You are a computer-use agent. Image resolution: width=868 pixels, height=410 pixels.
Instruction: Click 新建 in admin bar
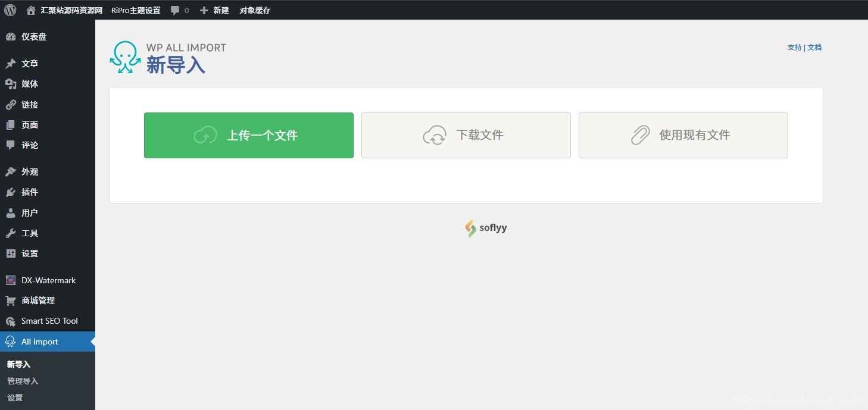tap(221, 10)
